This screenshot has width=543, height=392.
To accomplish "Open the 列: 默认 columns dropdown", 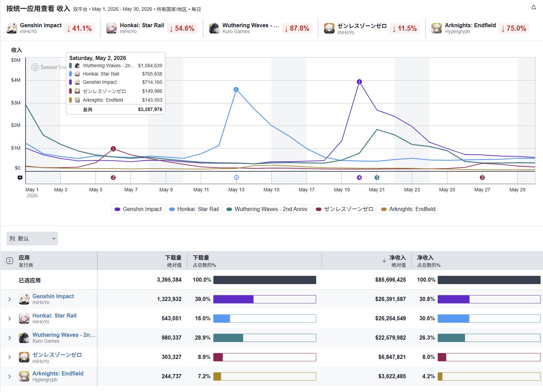I will coord(32,239).
